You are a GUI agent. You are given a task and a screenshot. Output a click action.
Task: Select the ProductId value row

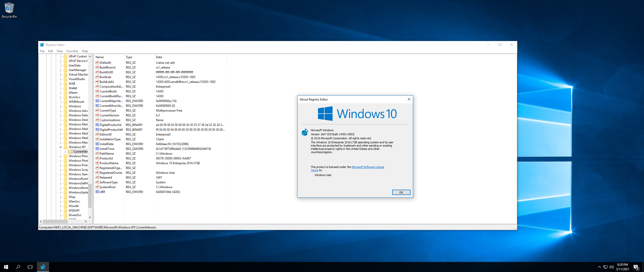[160, 158]
